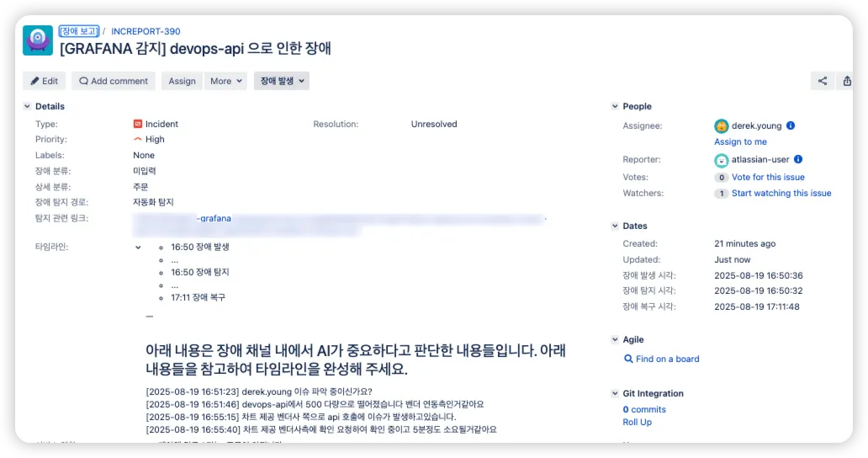868x458 pixels.
Task: Click atlassian-user reporter avatar
Action: [722, 161]
